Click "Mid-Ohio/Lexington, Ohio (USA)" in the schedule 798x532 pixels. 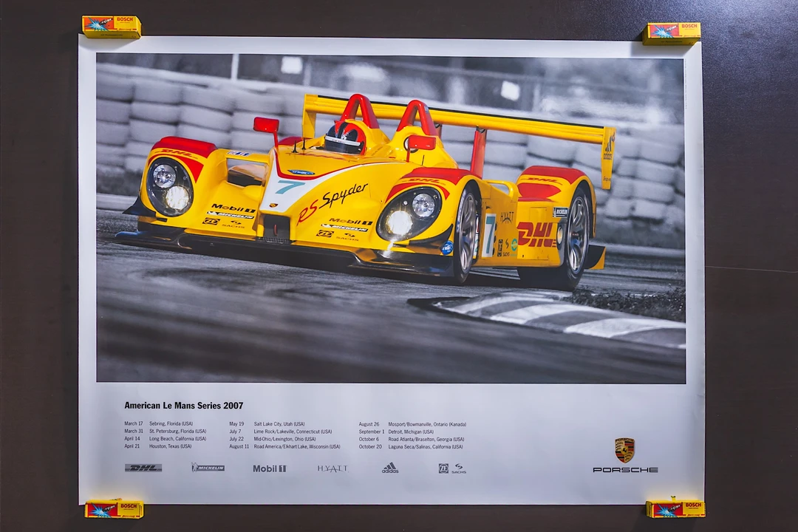[x=285, y=439]
